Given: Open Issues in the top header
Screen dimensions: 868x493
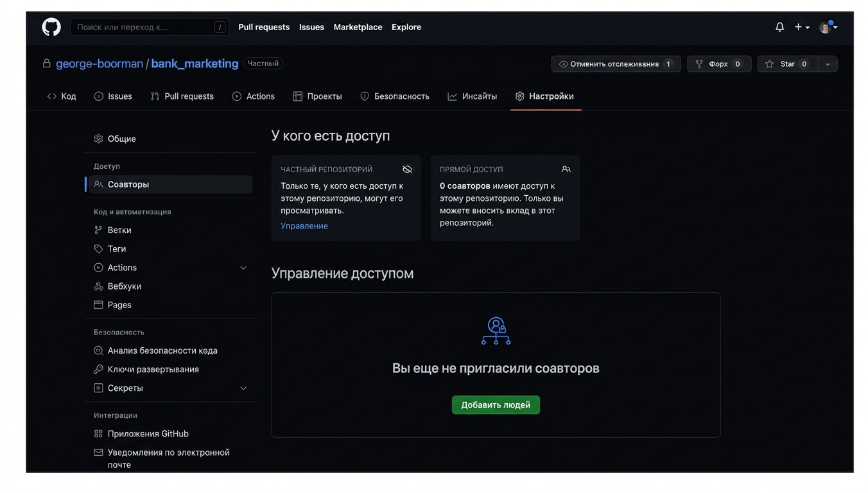Looking at the screenshot, I should (x=311, y=27).
